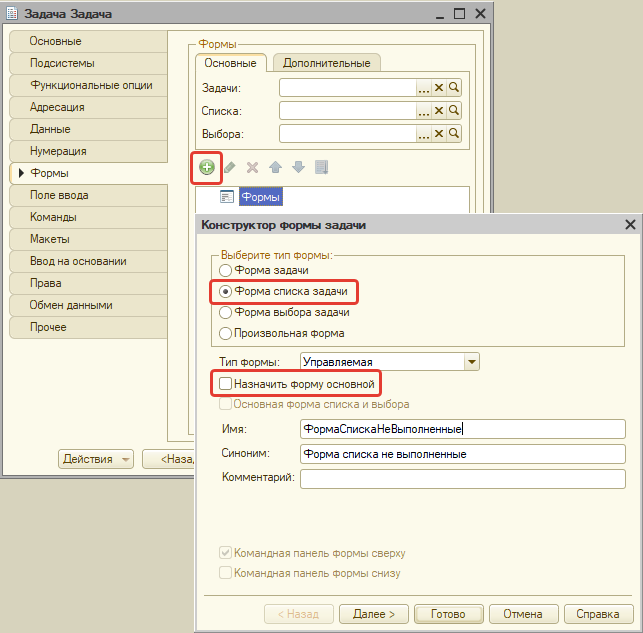
Task: Click the green add form button
Action: pos(207,167)
